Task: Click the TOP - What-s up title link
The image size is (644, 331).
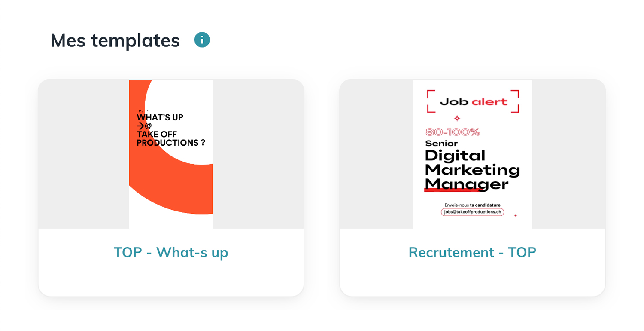Action: (171, 252)
